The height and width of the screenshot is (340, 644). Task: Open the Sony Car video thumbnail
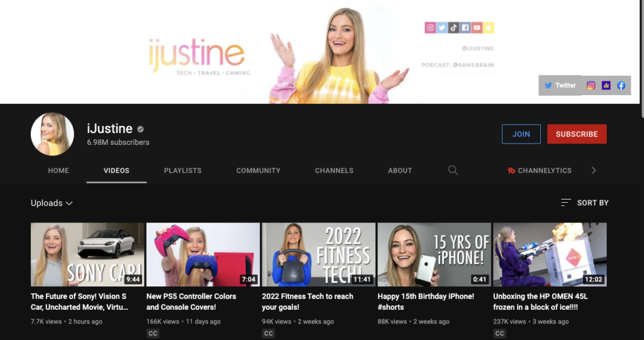tap(87, 254)
